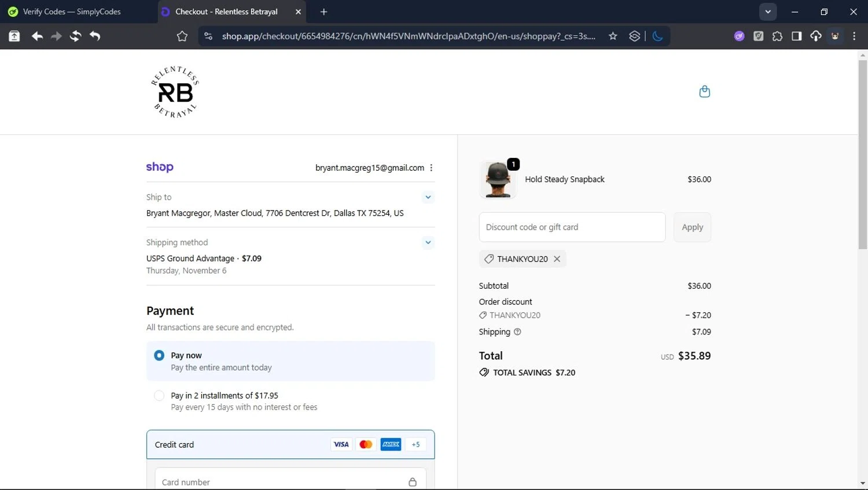Click the lock icon in Card number field

[x=413, y=482]
